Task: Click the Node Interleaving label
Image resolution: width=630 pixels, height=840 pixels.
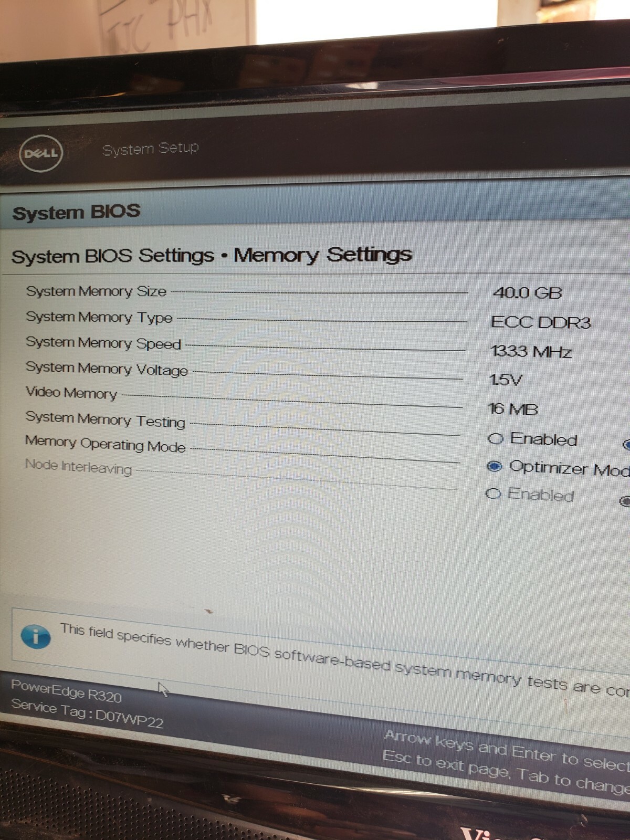Action: [78, 466]
